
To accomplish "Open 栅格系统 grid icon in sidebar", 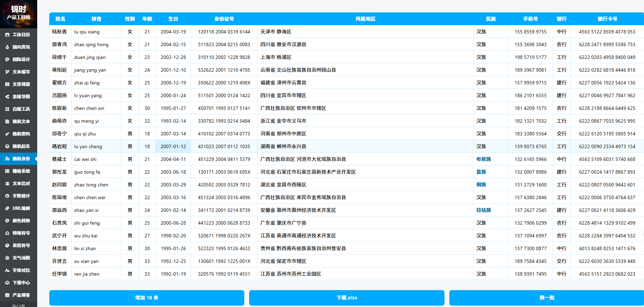I will point(7,171).
